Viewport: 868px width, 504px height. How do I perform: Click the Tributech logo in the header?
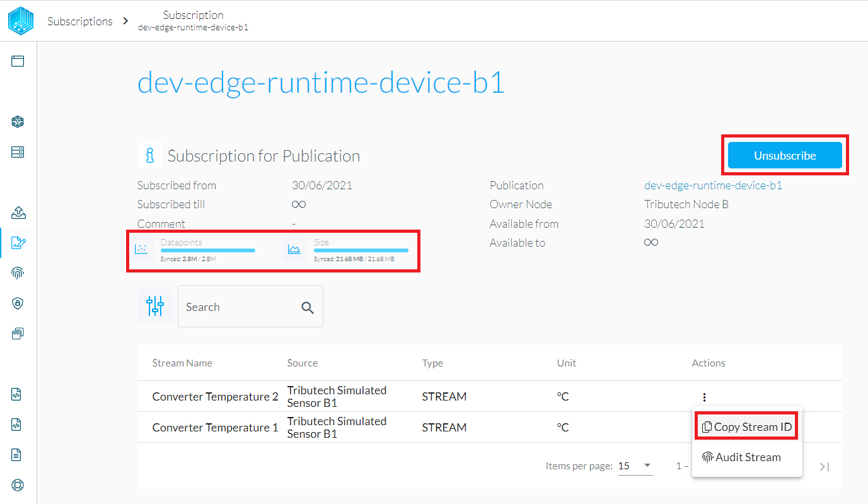pyautogui.click(x=21, y=20)
